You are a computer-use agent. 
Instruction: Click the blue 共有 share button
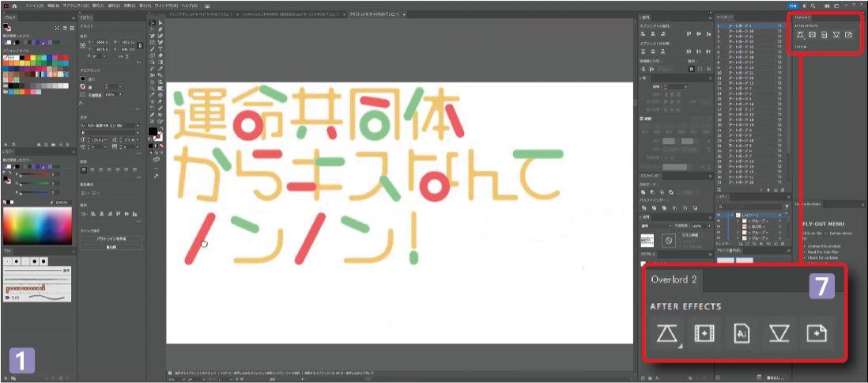click(x=793, y=6)
